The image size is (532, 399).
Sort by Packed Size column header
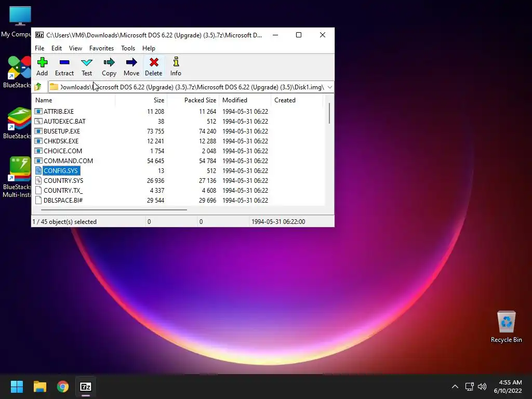tap(193, 100)
